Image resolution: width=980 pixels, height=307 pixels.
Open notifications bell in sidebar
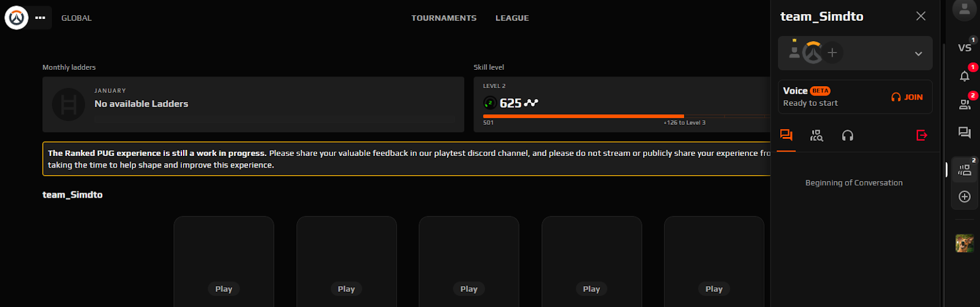(x=965, y=76)
